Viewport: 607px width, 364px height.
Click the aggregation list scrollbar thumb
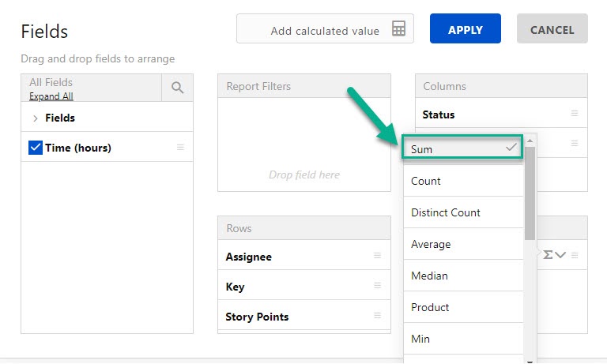click(x=530, y=193)
